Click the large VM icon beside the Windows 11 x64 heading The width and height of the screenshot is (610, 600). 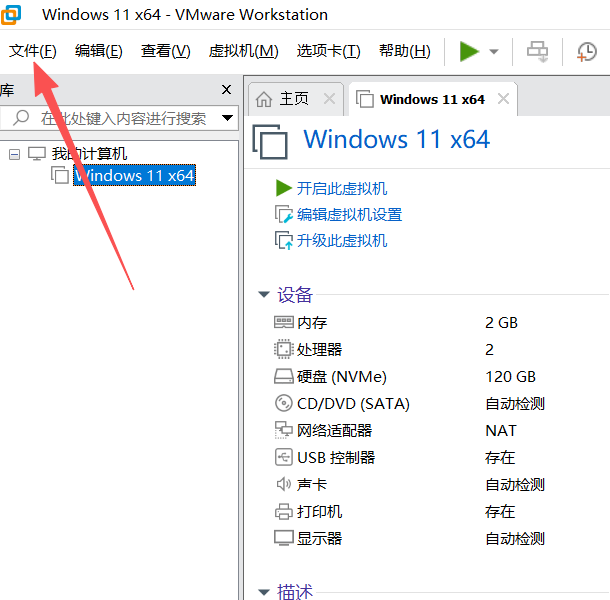[x=270, y=142]
